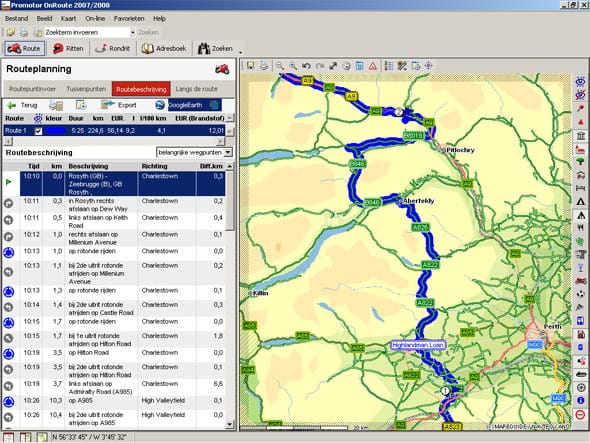
Task: Open the On-line menu
Action: tap(95, 18)
